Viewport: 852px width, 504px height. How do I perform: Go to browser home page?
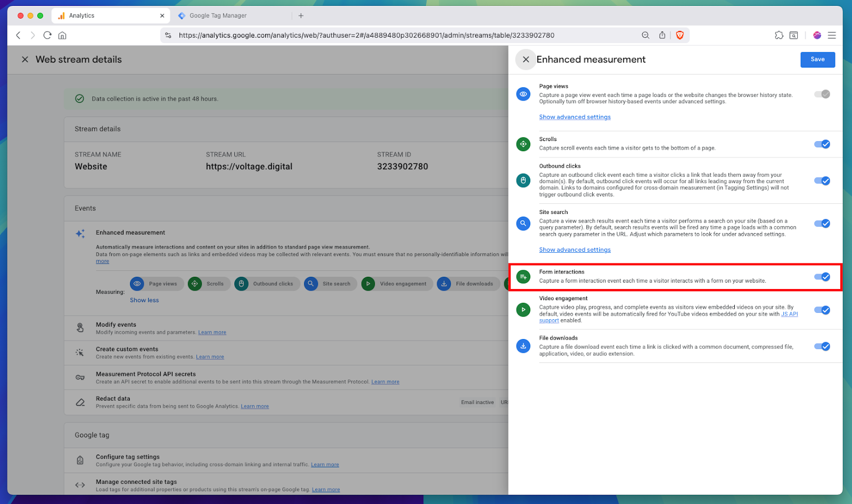pos(62,35)
